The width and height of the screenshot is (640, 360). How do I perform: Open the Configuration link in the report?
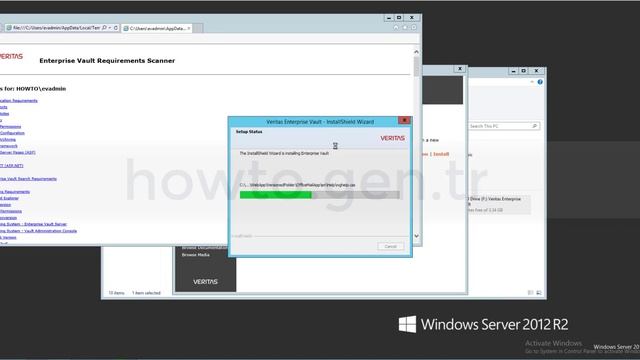tap(12, 133)
